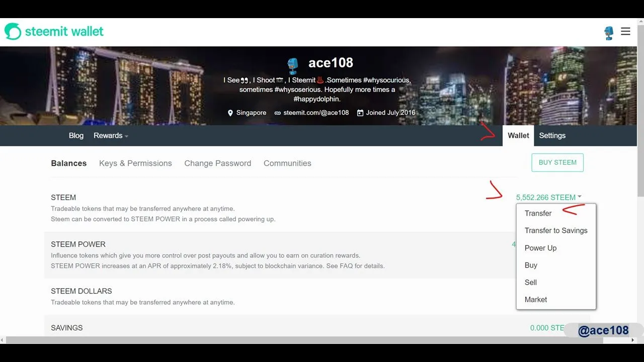Click the horizontal scrollbar left arrow
Viewport: 644px width, 362px height.
click(3, 340)
